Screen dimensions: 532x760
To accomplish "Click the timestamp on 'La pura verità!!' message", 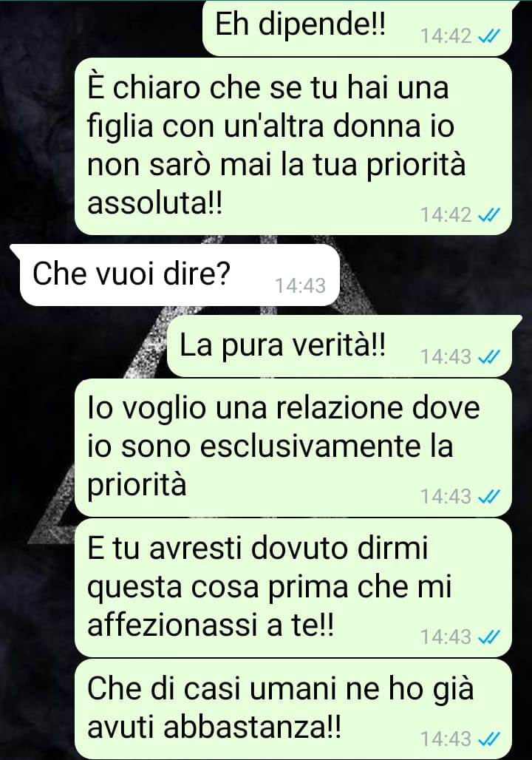I will tap(446, 357).
